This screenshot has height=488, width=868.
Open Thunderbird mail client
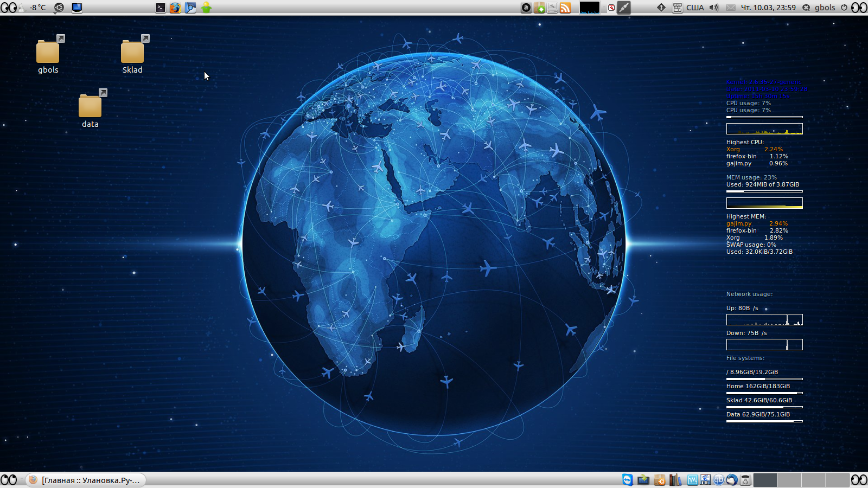point(732,480)
